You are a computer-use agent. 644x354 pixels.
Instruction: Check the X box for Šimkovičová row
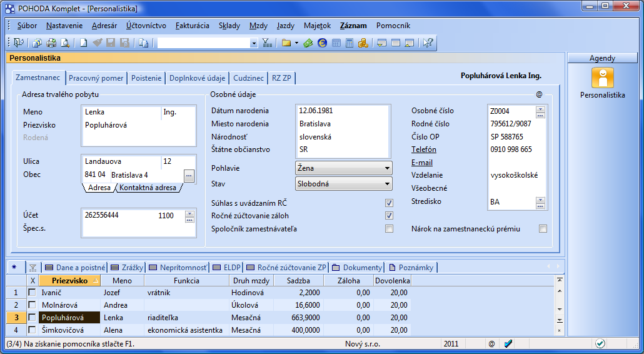click(32, 330)
